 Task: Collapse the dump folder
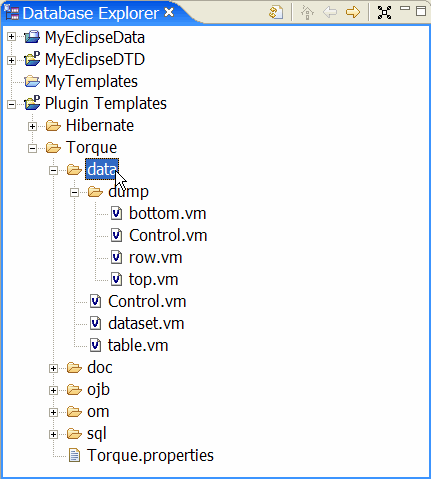click(74, 192)
